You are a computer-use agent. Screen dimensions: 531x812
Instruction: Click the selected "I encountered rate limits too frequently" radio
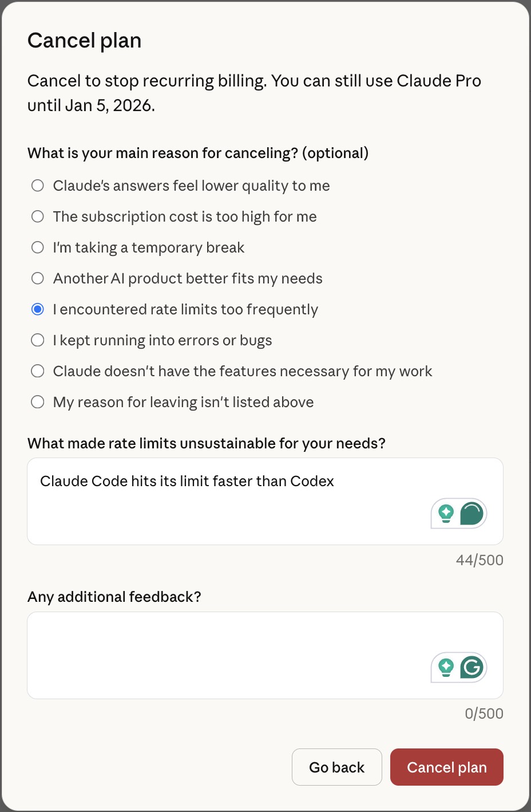38,309
